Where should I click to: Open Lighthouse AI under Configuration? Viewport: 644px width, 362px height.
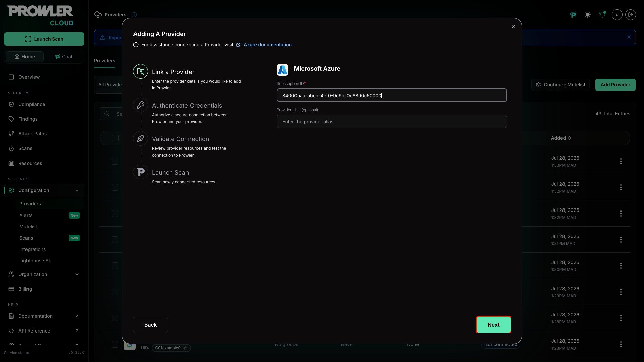tap(35, 261)
